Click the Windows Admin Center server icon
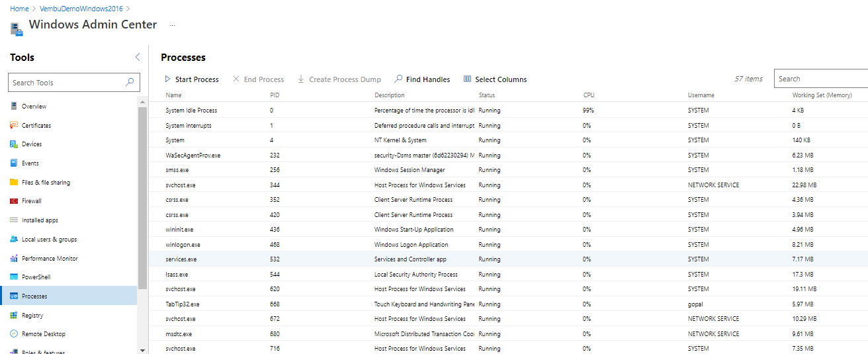Screen dimensions: 868x354 coord(17,28)
